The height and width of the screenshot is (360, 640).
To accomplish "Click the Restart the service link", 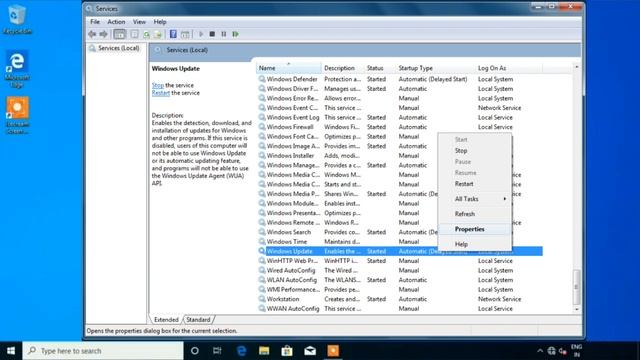I will [161, 93].
